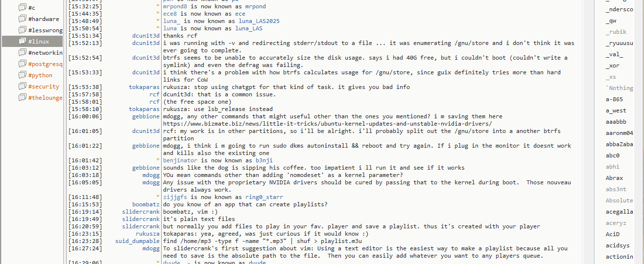Choose _val_ in the user list

coord(614,54)
